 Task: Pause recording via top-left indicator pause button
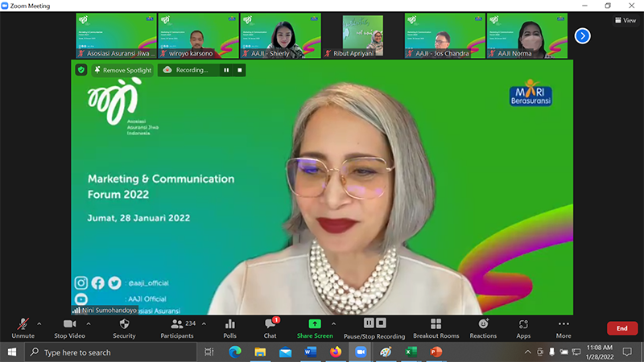(226, 70)
